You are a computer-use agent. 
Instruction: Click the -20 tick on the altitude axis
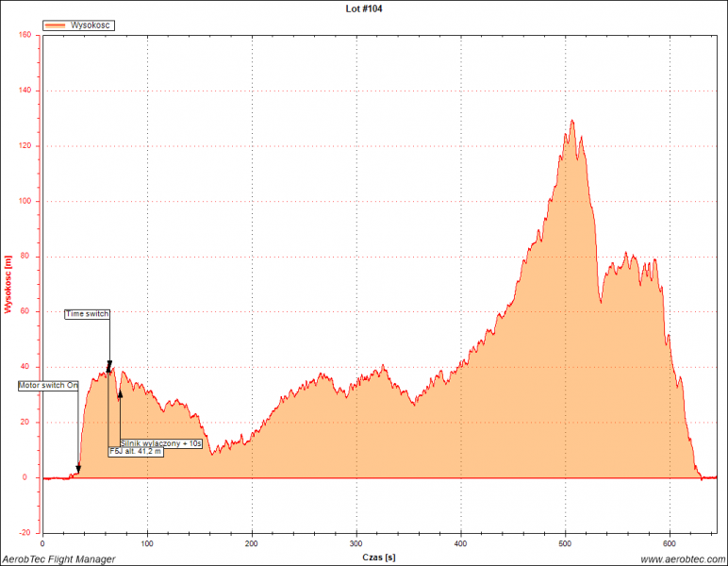coord(25,533)
